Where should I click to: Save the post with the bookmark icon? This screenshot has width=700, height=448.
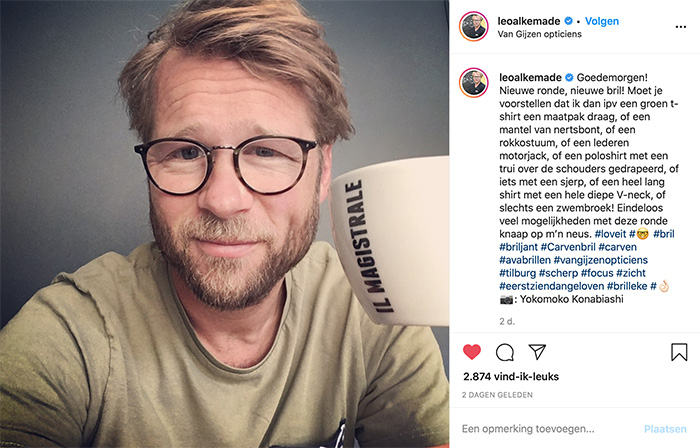679,352
